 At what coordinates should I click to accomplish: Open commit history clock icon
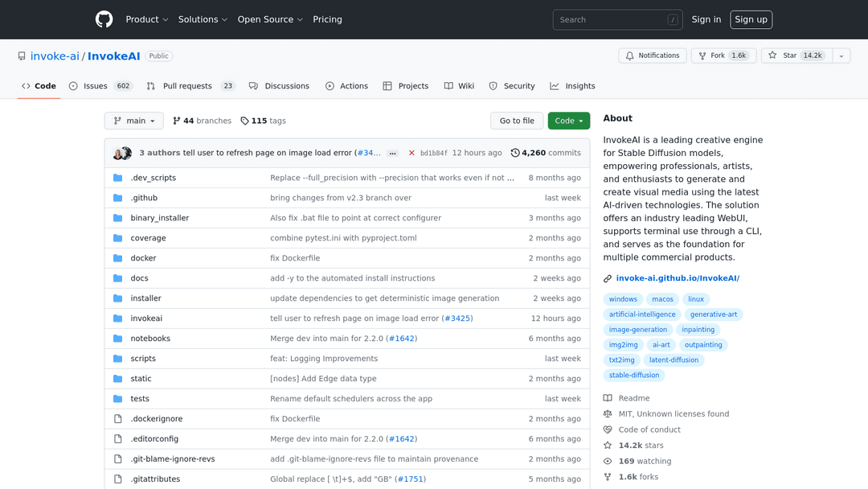tap(515, 153)
